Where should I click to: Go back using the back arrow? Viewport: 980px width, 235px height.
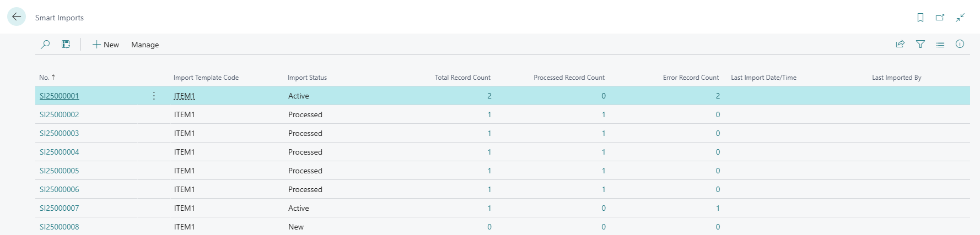pyautogui.click(x=17, y=17)
